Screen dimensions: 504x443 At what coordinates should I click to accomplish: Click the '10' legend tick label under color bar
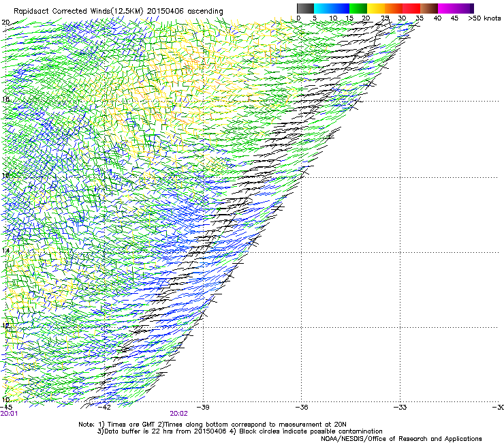pyautogui.click(x=333, y=18)
